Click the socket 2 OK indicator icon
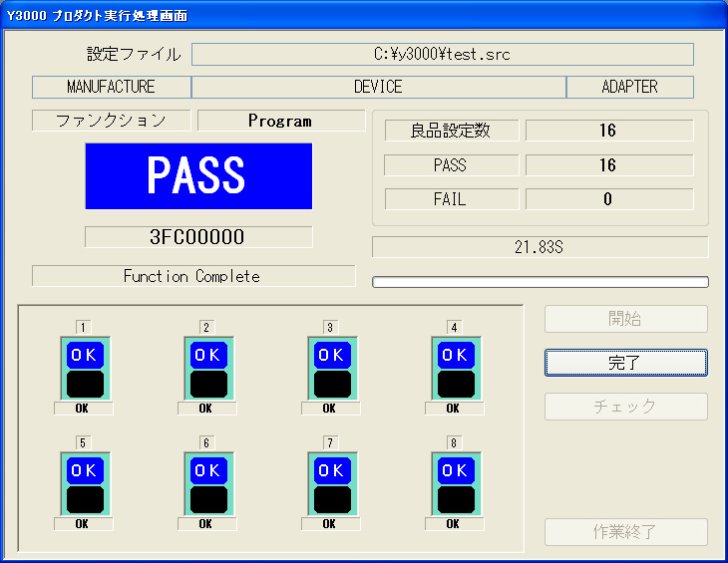728x563 pixels. pyautogui.click(x=209, y=369)
